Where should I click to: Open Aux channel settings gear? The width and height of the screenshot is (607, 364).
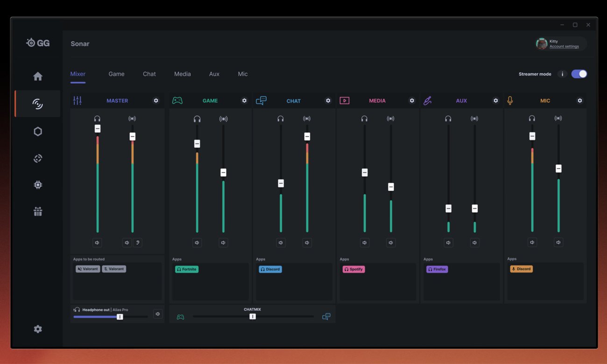495,100
